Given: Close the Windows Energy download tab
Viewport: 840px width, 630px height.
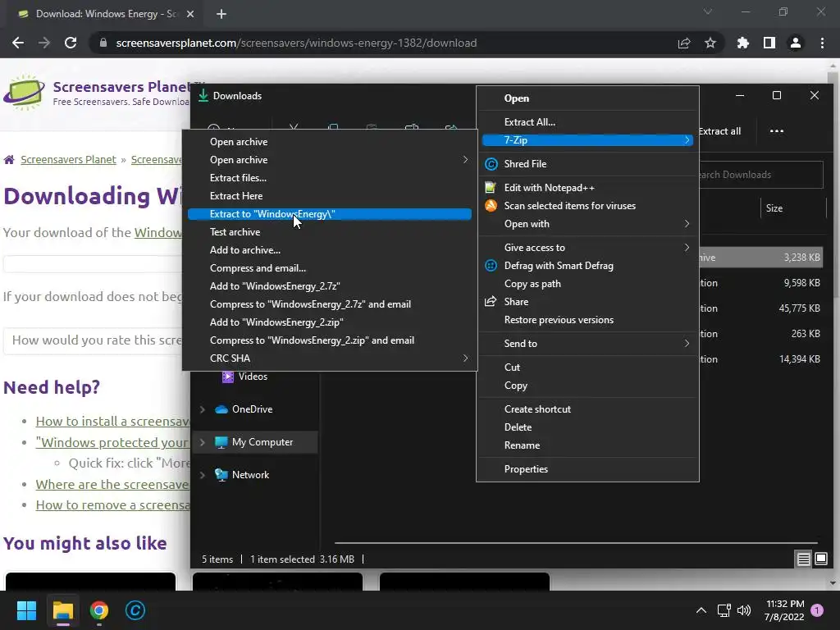Looking at the screenshot, I should 190,14.
